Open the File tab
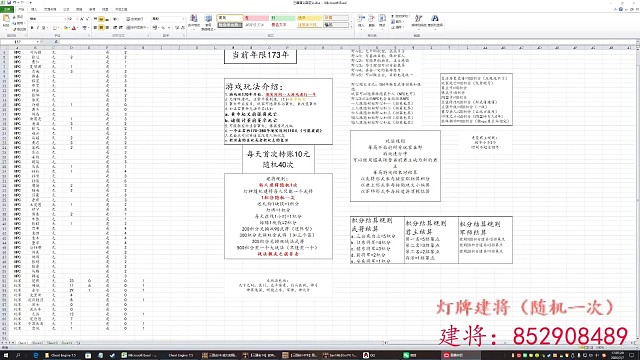Viewport: 640px width, 360px height. pos(7,9)
